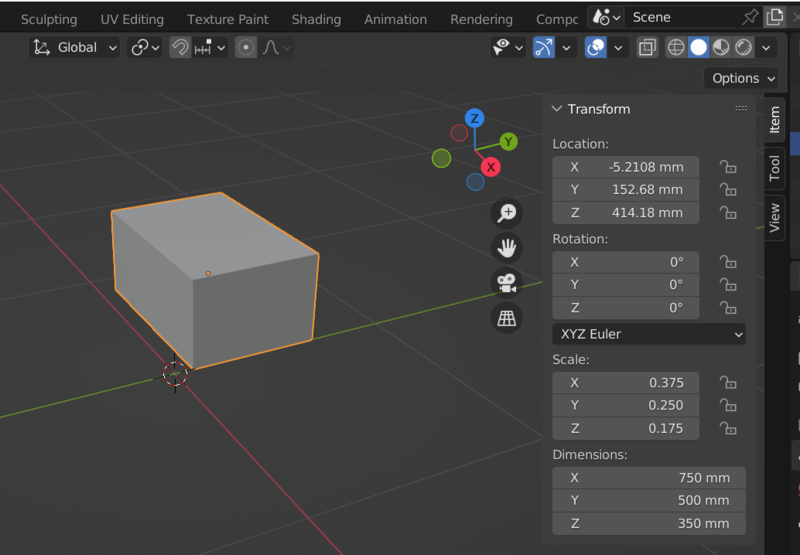Open the XYZ Euler rotation mode dropdown
The width and height of the screenshot is (800, 555).
click(649, 334)
